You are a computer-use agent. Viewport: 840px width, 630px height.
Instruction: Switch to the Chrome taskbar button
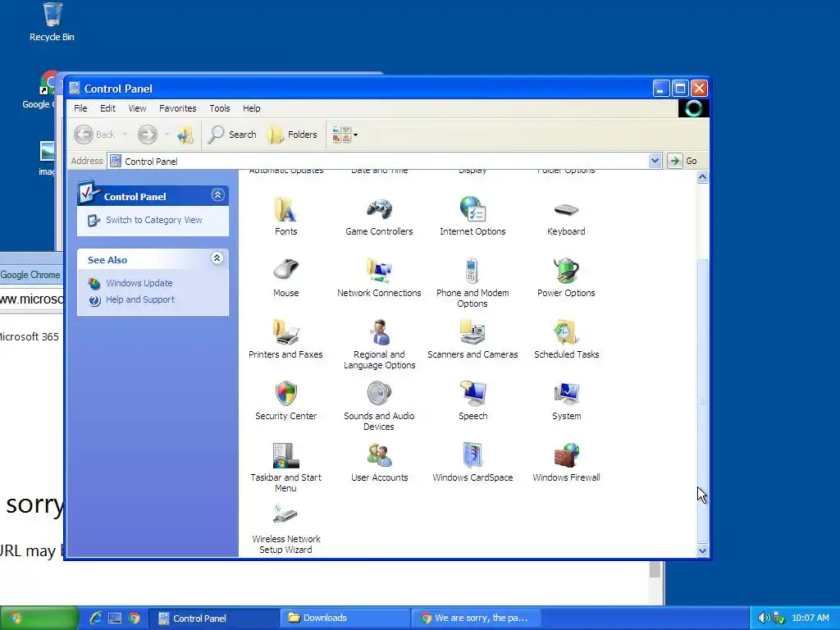pyautogui.click(x=476, y=619)
